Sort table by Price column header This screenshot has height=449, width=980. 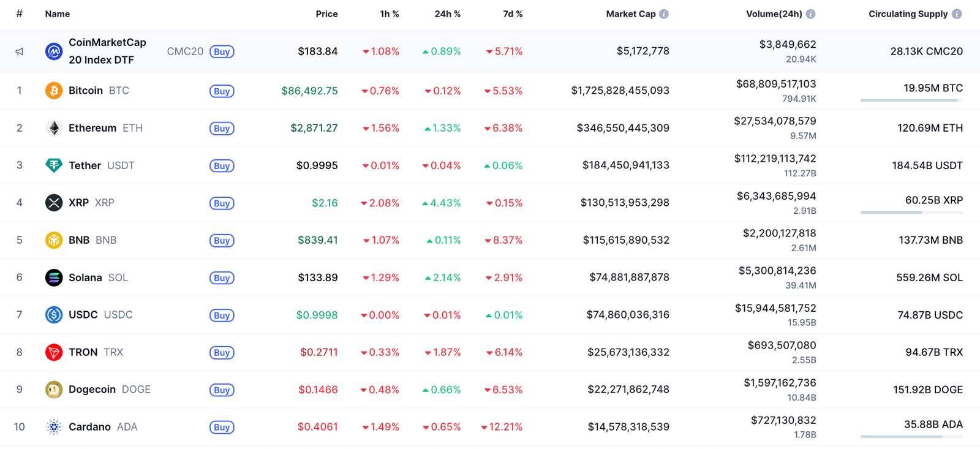326,14
